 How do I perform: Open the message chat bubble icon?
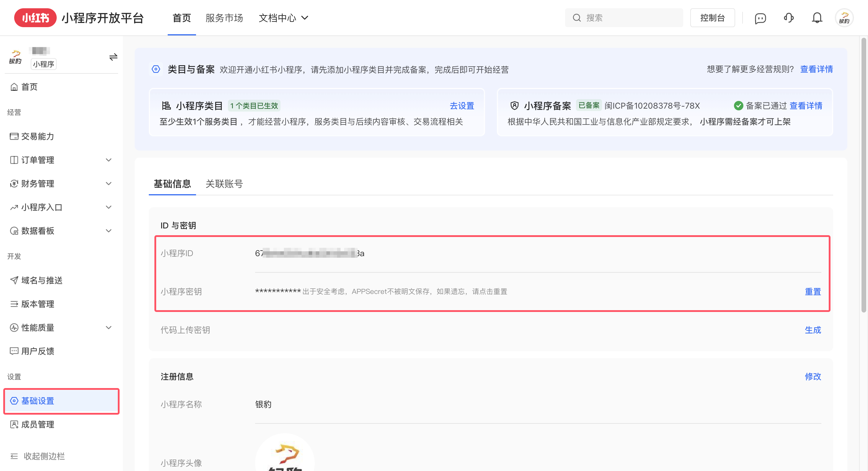tap(760, 18)
